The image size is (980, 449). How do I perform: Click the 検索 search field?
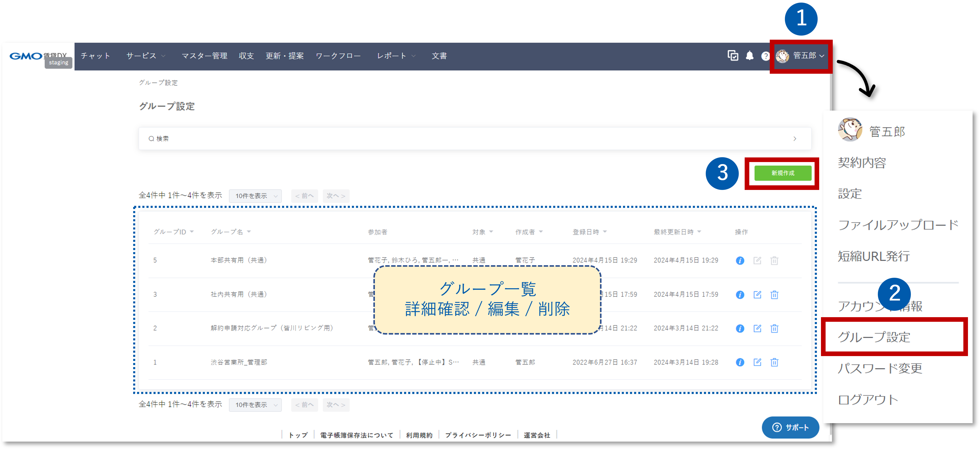pos(475,139)
